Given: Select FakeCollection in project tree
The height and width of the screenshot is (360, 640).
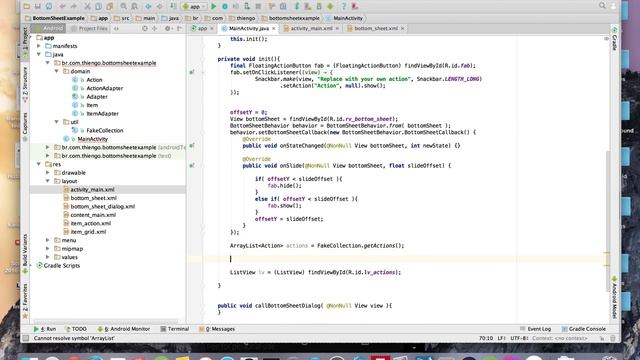Looking at the screenshot, I should pos(104,131).
